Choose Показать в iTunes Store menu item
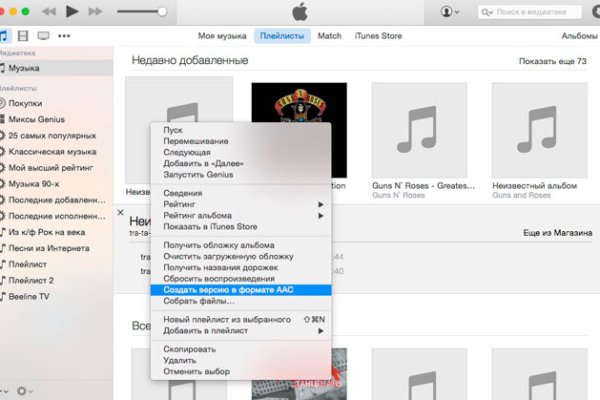The width and height of the screenshot is (600, 400). 241,227
